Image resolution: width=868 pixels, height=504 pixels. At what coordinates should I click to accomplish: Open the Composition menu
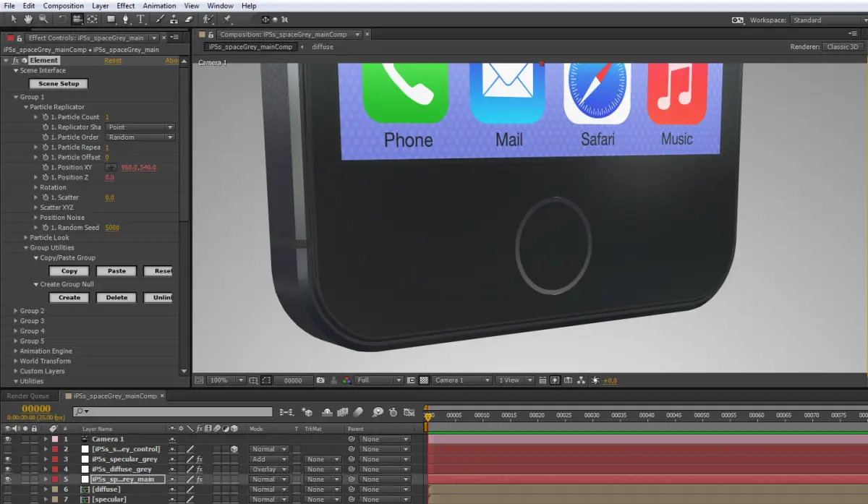coord(64,6)
